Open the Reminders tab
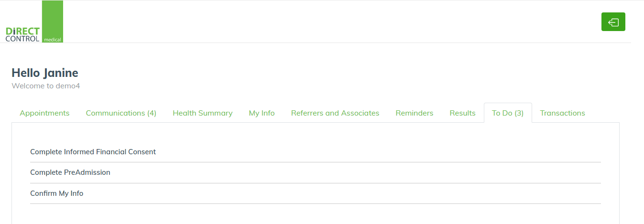Viewport: 644px width, 224px height. click(415, 113)
